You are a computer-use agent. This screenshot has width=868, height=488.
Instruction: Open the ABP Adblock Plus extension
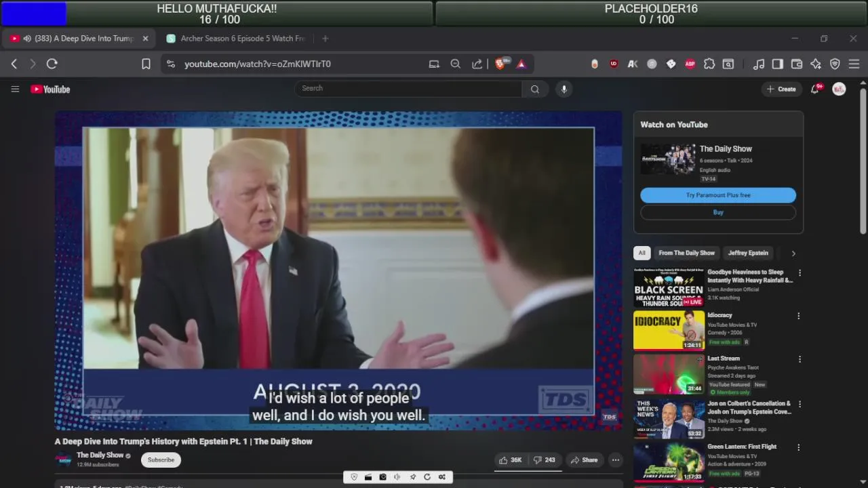(x=690, y=64)
